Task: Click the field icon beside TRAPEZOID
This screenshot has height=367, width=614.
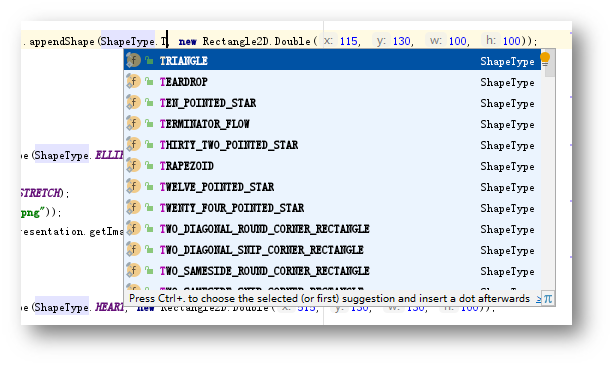Action: pyautogui.click(x=133, y=166)
